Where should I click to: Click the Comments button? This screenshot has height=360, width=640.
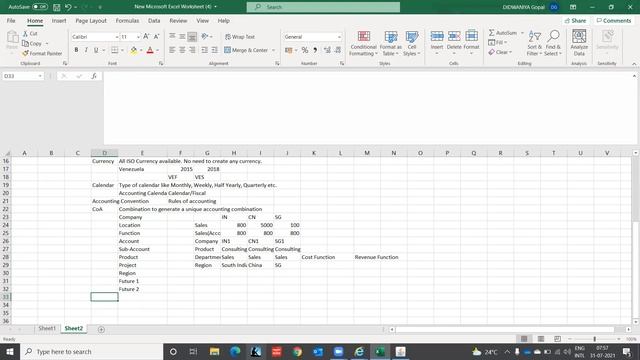point(614,20)
